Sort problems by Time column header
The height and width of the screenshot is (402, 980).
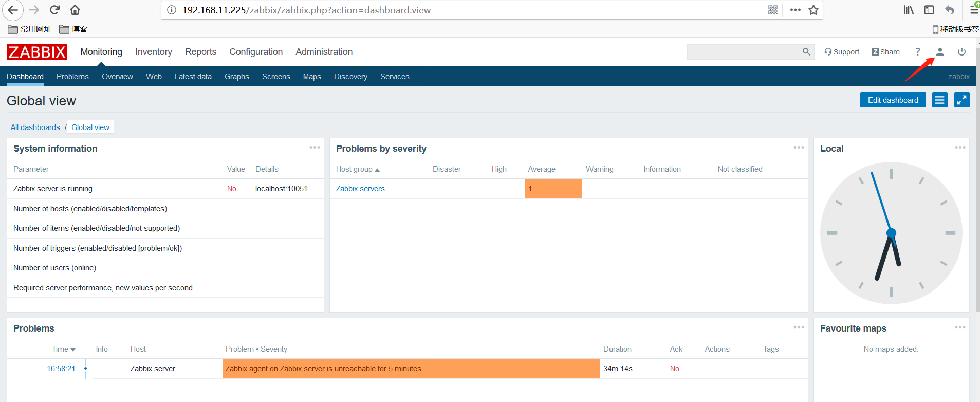[x=64, y=349]
